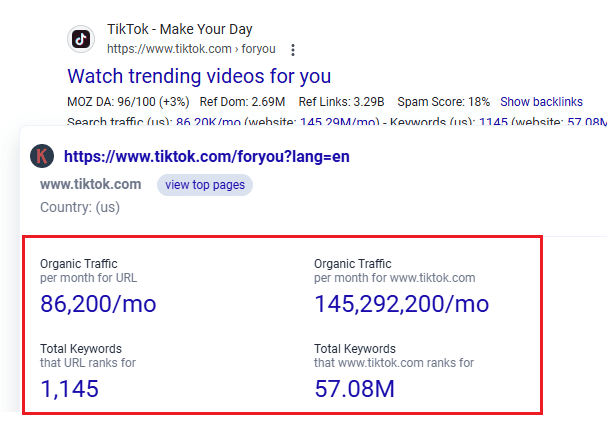Open the tiktok.com/foryou?lang=en URL link
607x423 pixels.
point(207,156)
